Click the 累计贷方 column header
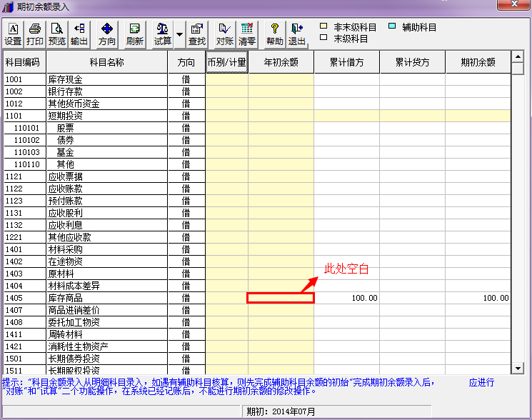The width and height of the screenshot is (532, 420). point(413,62)
